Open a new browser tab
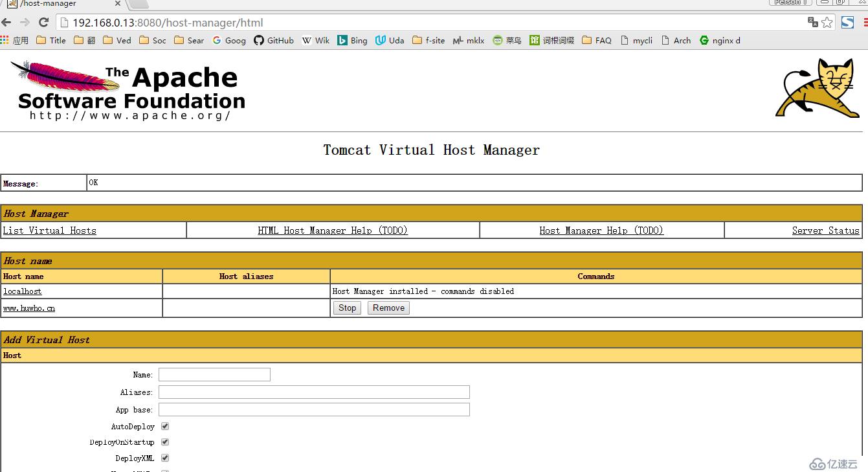Image resolution: width=868 pixels, height=472 pixels. click(x=139, y=4)
